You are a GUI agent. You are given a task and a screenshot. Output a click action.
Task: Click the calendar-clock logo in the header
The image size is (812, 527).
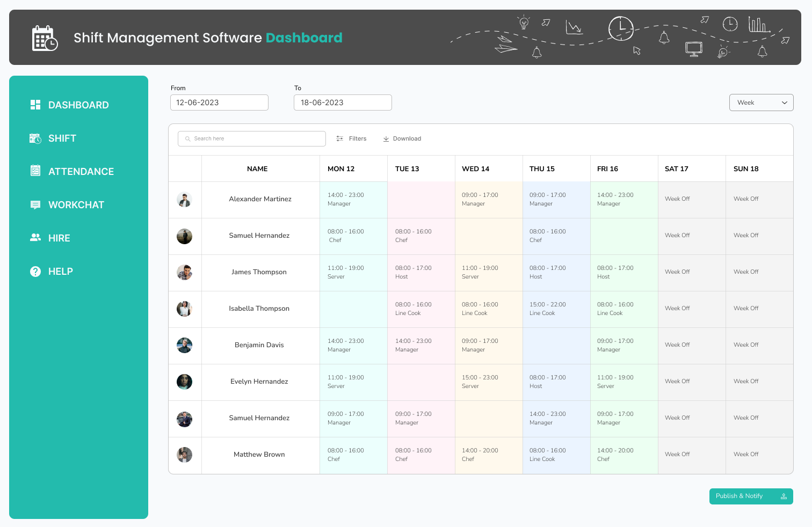44,37
